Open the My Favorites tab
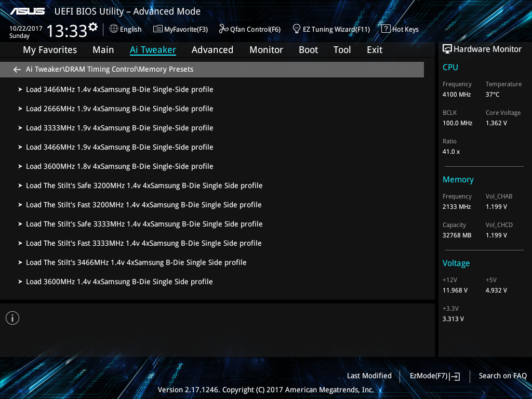The width and height of the screenshot is (532, 399). tap(50, 50)
